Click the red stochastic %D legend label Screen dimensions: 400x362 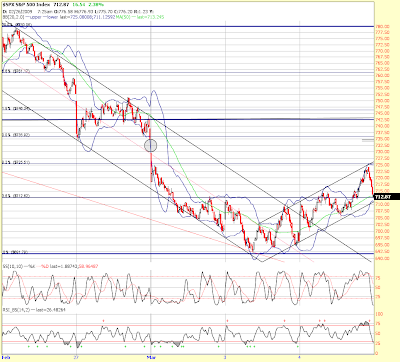45,266
